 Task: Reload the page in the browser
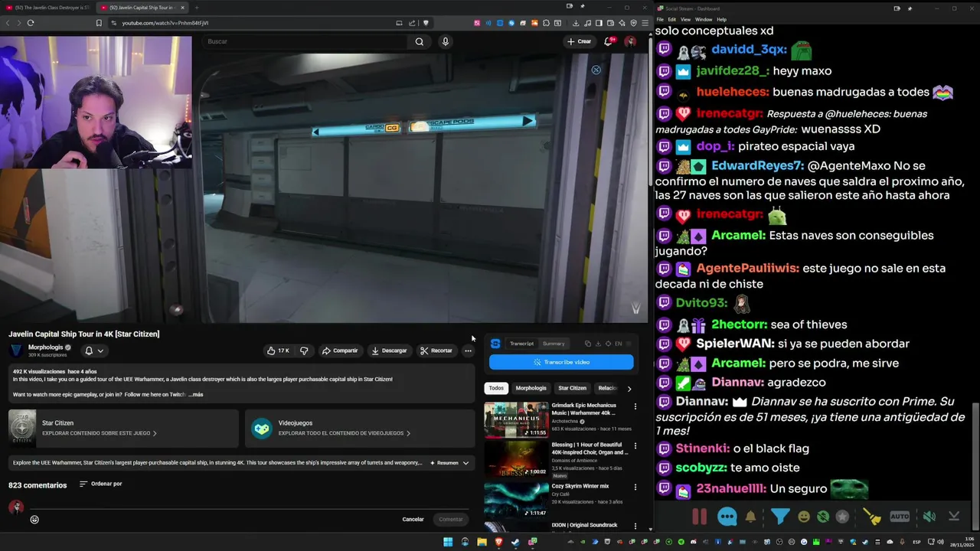pos(31,23)
